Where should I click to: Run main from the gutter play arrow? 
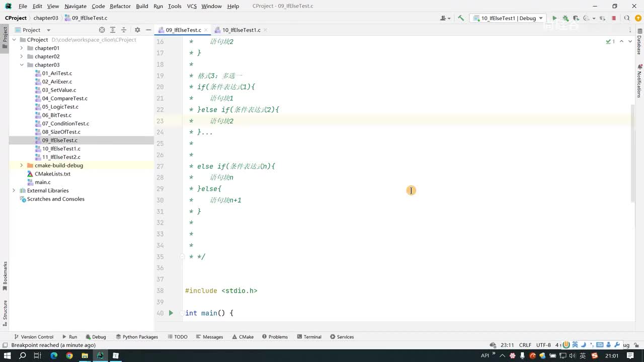point(171,313)
